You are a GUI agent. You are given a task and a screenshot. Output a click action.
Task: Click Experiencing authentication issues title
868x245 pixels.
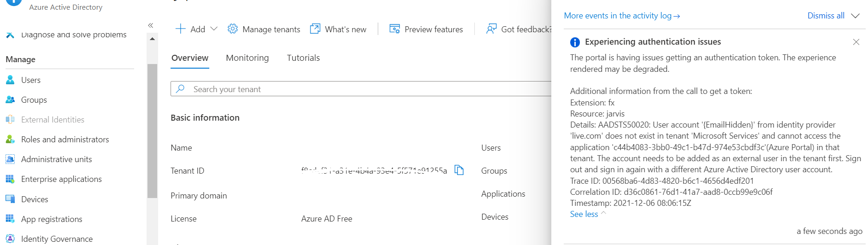pos(653,42)
